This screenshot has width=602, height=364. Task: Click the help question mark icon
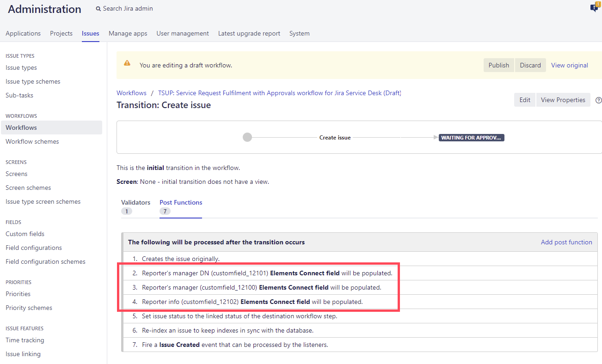pos(599,100)
